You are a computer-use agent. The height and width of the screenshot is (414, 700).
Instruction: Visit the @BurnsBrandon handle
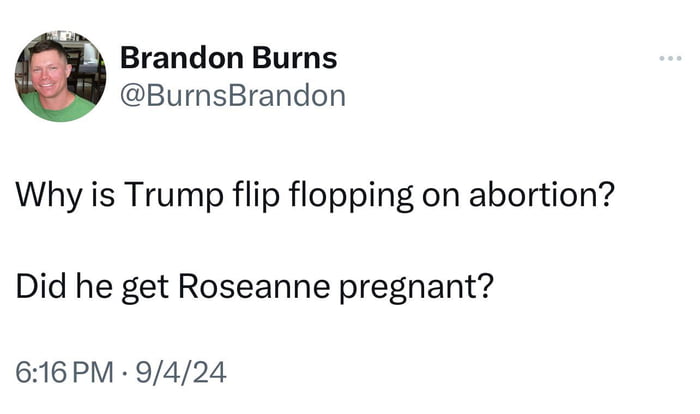click(x=232, y=96)
